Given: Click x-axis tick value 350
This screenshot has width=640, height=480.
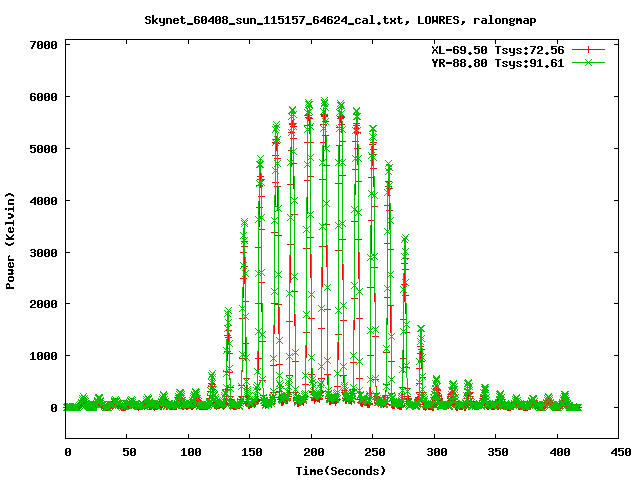Looking at the screenshot, I should point(498,452).
